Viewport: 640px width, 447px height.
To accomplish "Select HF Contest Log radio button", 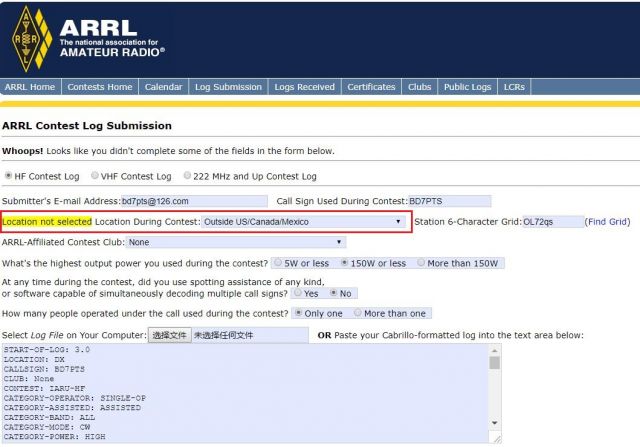I will coord(8,176).
